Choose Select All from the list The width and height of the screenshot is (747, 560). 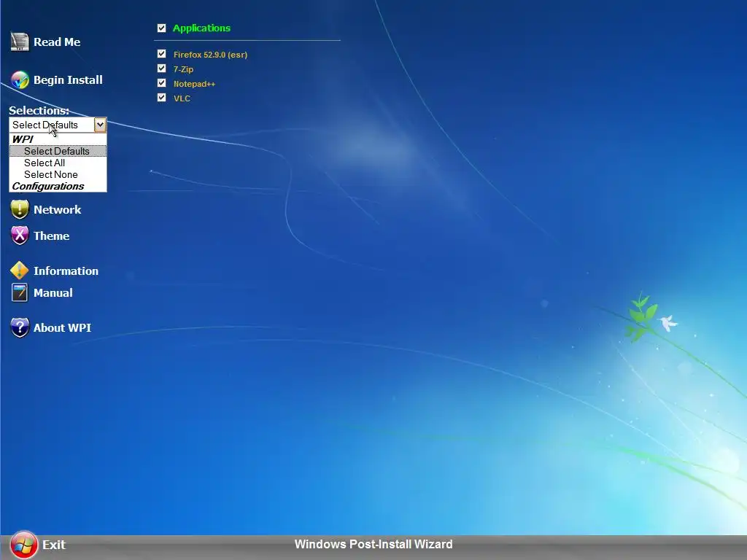[x=58, y=163]
